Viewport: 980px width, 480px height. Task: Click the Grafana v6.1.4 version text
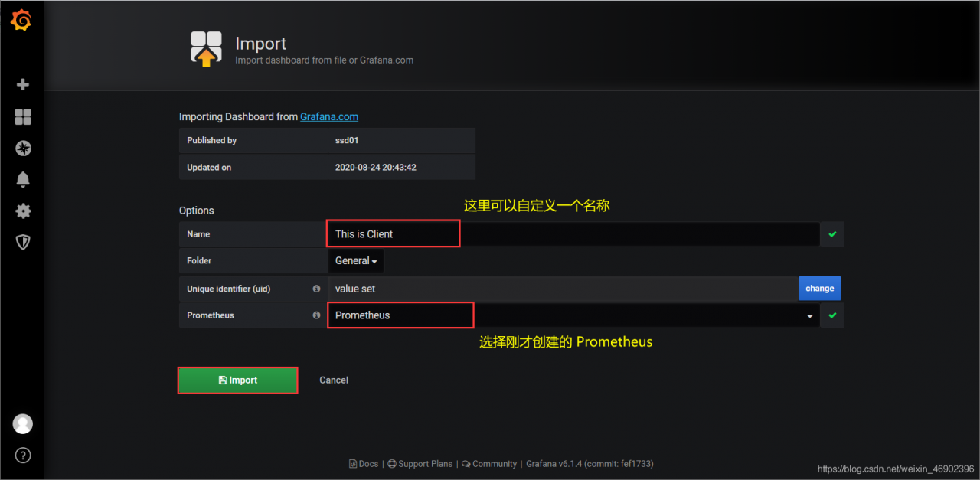(x=590, y=464)
